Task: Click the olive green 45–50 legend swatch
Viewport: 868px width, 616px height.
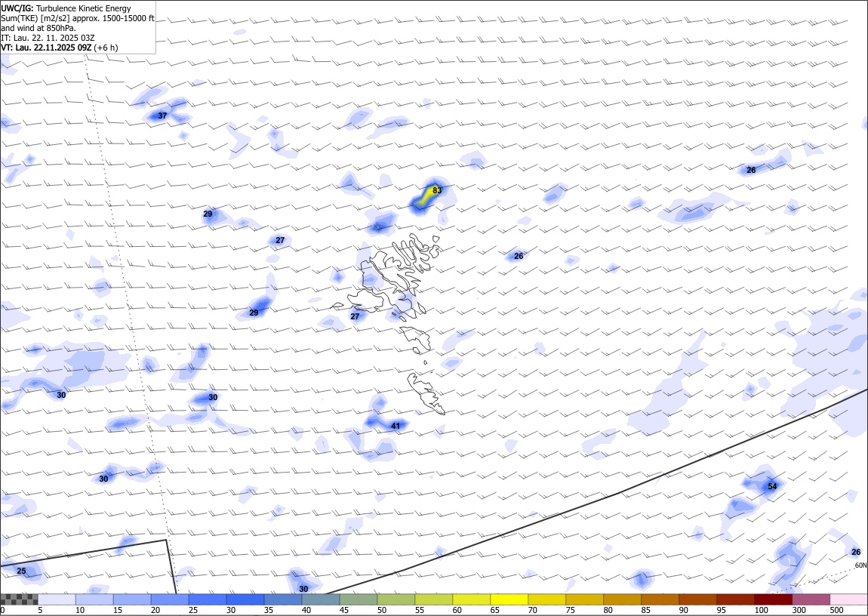Action: click(359, 599)
